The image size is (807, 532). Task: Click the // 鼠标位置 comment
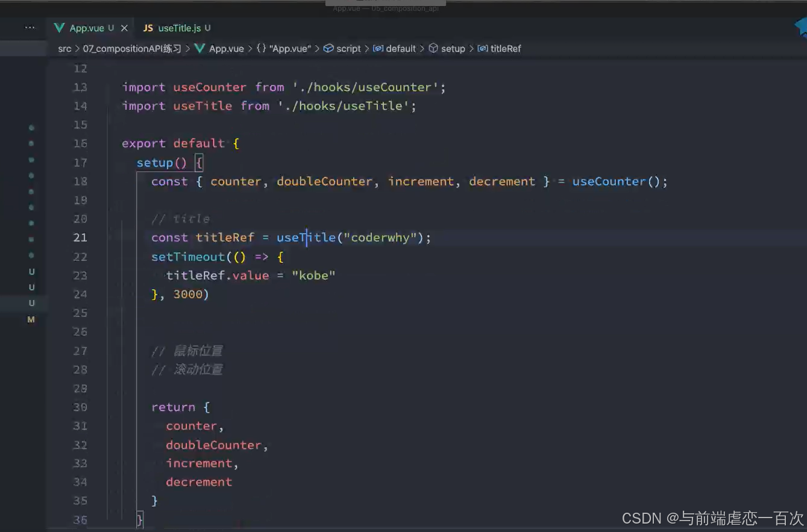[x=187, y=351]
